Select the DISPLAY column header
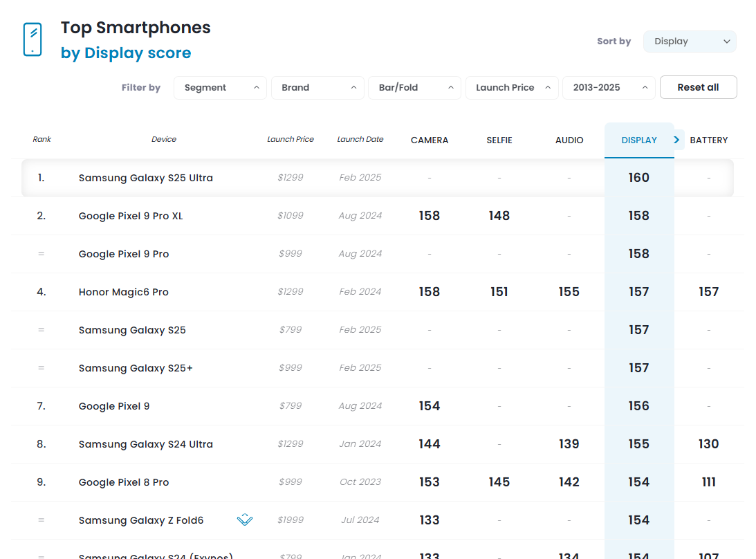756x559 pixels. [639, 140]
